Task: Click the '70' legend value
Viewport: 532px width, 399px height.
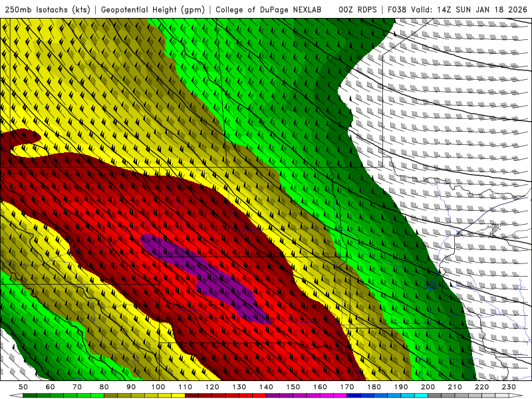Action: (77, 387)
